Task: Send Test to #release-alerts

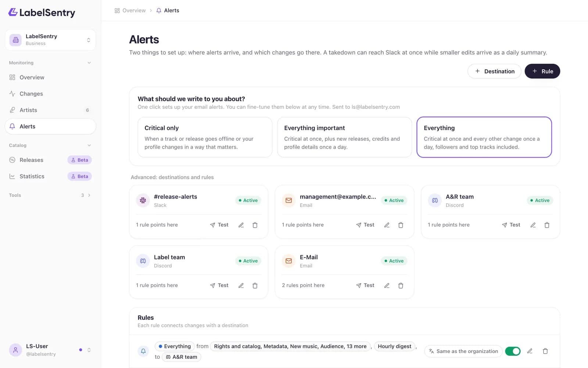Action: coord(219,225)
